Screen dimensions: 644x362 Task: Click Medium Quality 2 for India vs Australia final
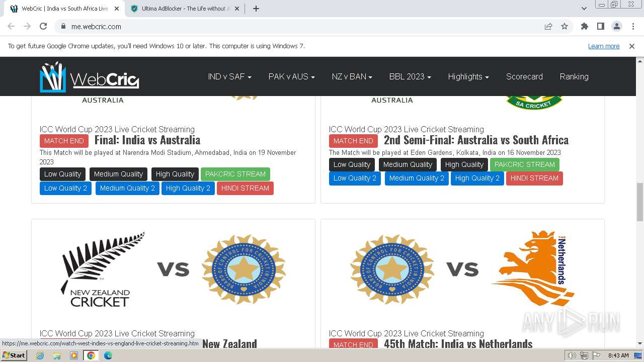click(127, 188)
